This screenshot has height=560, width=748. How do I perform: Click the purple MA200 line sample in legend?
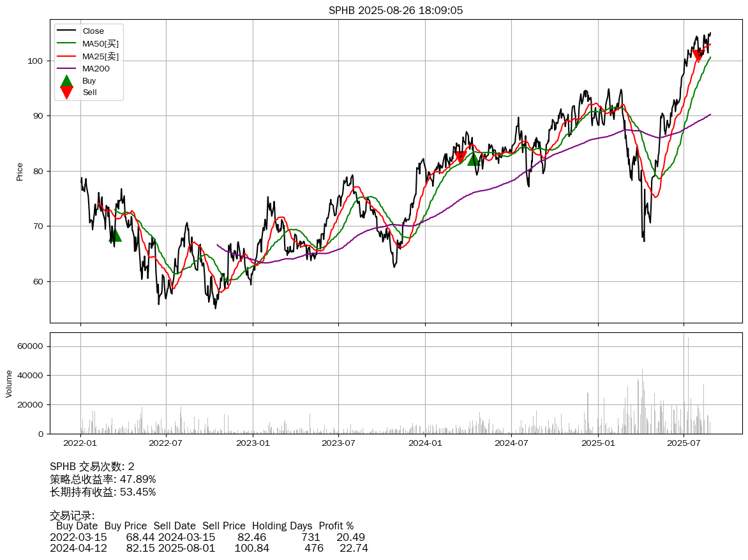coord(66,68)
